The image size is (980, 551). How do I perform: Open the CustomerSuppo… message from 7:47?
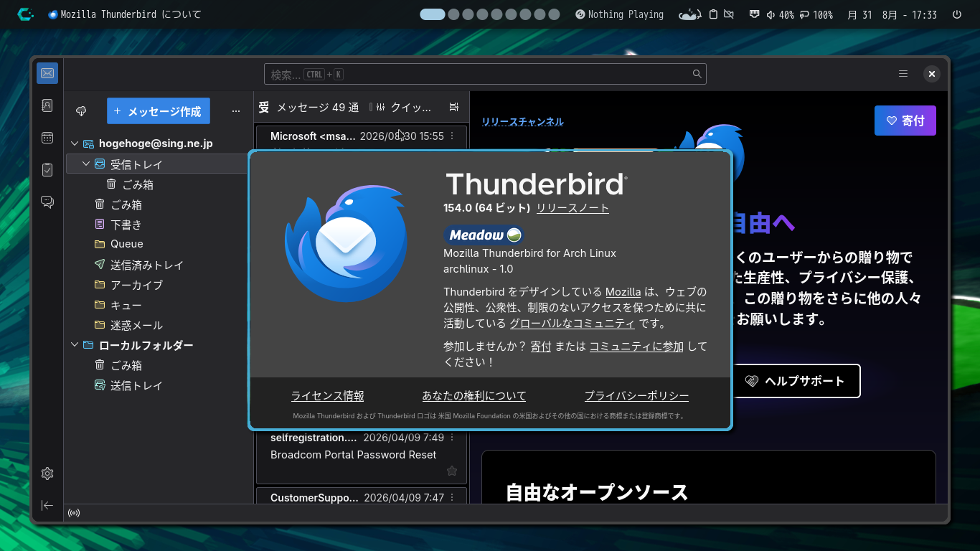pos(361,496)
